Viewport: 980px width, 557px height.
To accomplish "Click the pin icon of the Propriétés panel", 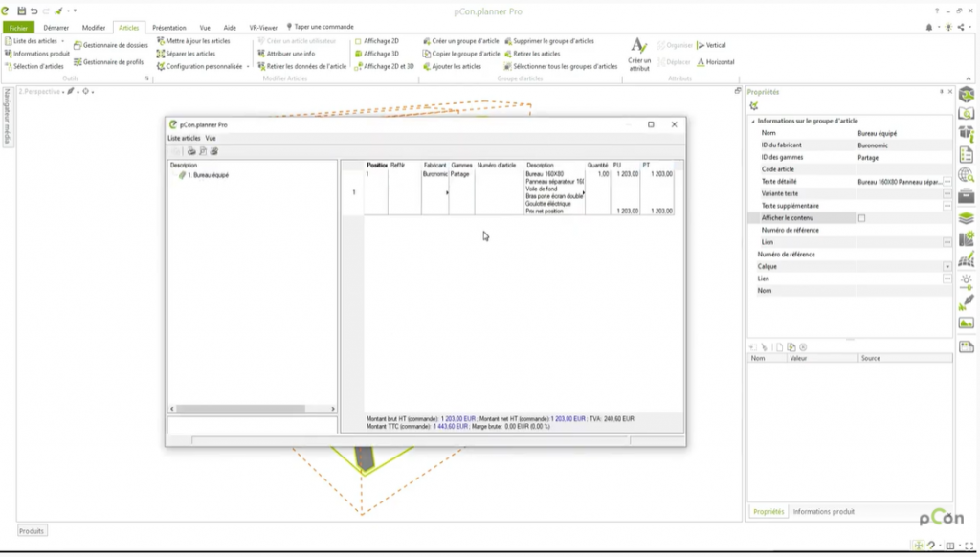I will (942, 92).
